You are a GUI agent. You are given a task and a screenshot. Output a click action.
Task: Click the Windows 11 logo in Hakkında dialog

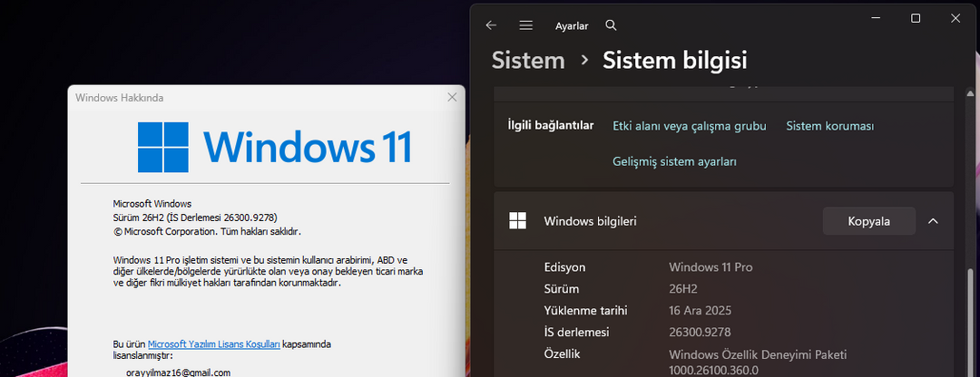274,148
